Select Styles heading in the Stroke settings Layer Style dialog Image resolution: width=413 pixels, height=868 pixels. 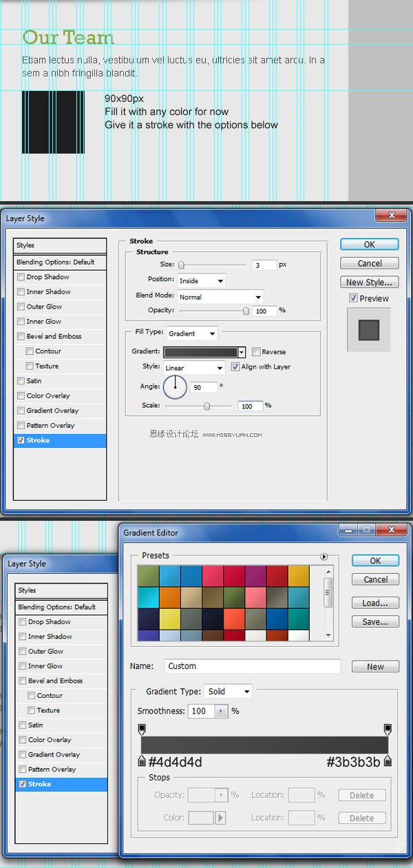(60, 245)
